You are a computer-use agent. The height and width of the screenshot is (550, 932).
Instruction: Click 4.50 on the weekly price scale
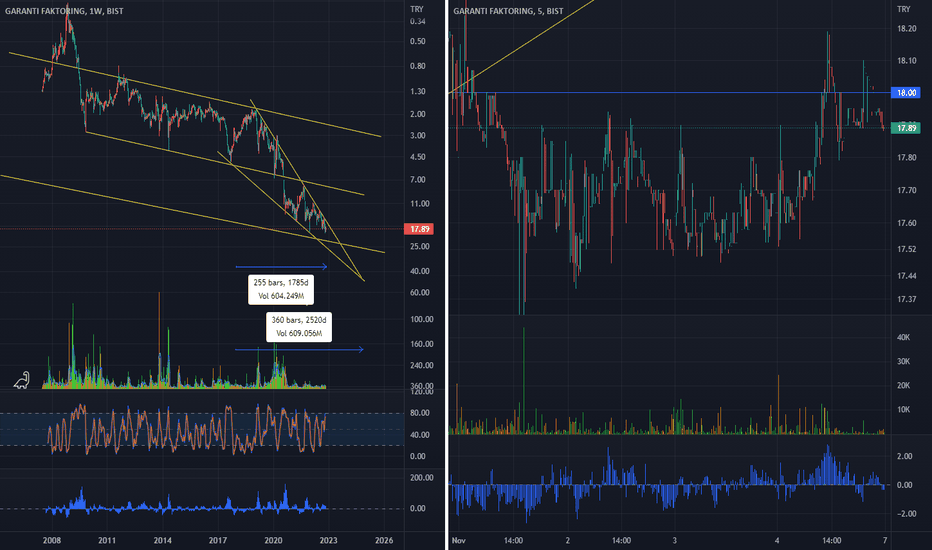click(x=418, y=157)
